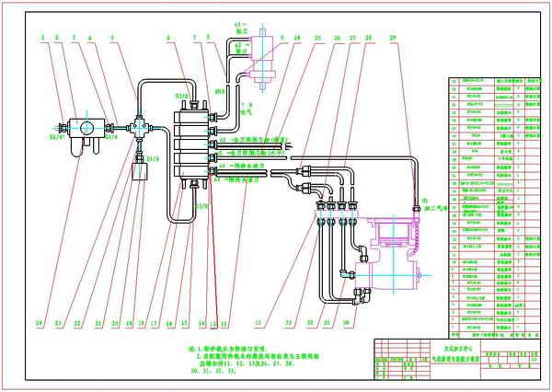Click callout number 25 in top row
The height and width of the screenshot is (392, 552).
(x=318, y=38)
